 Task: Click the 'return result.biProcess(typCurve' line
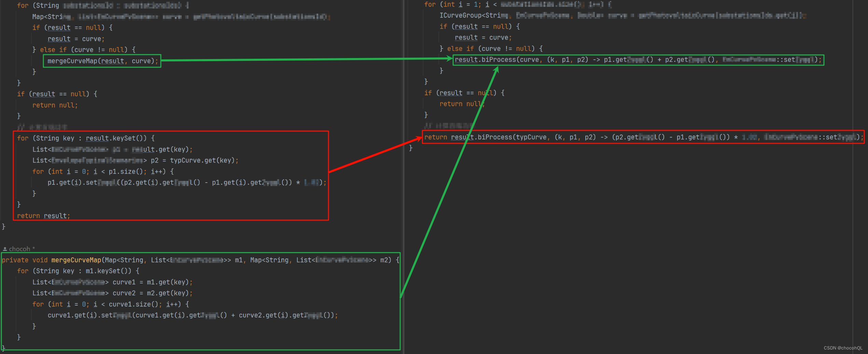(x=643, y=137)
